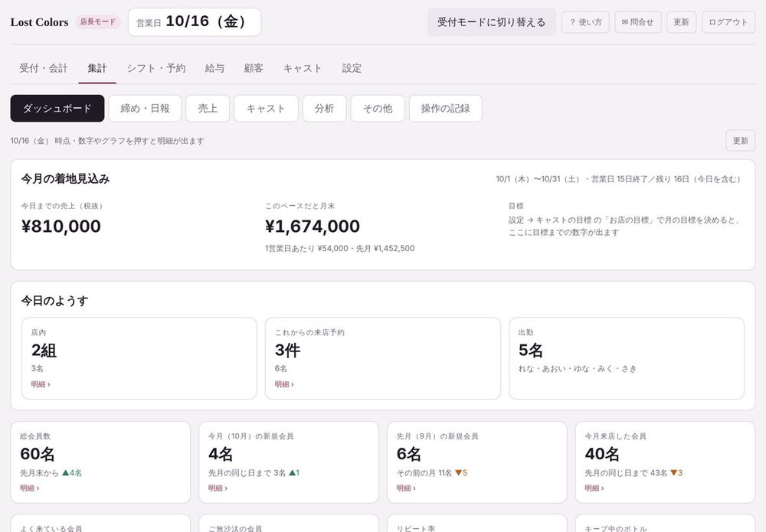Screen dimensions: 766x532
Task: Open 明細 link for 今月（10月）の新規会員
Action: pos(218,488)
